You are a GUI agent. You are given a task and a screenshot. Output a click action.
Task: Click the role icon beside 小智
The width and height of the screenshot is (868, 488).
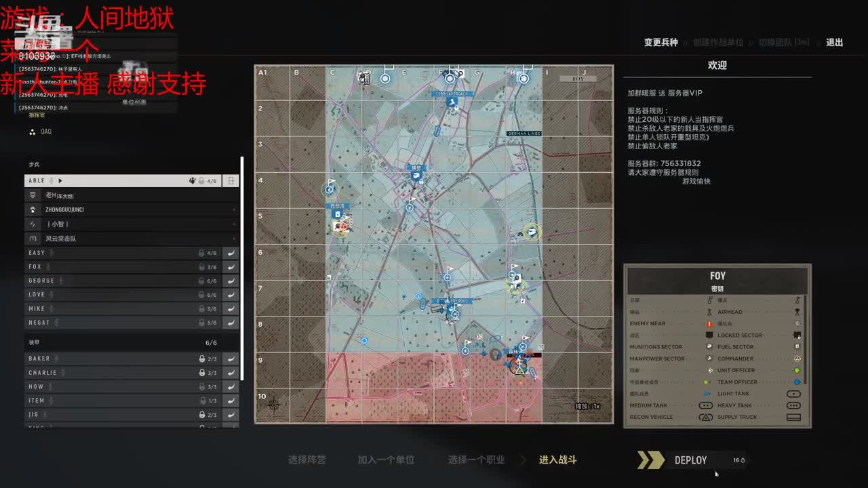click(33, 224)
